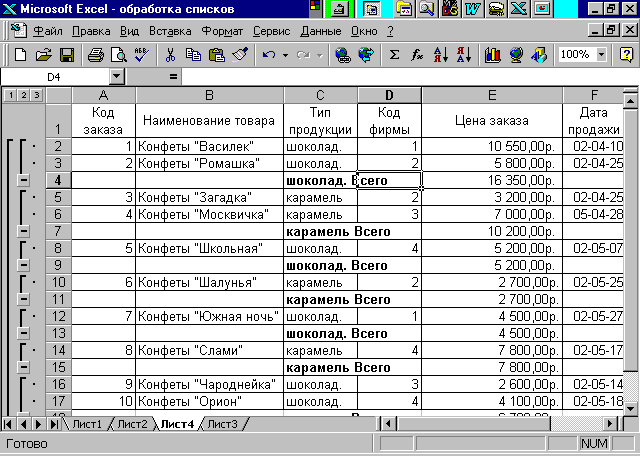
Task: Undo the last action
Action: (x=269, y=54)
